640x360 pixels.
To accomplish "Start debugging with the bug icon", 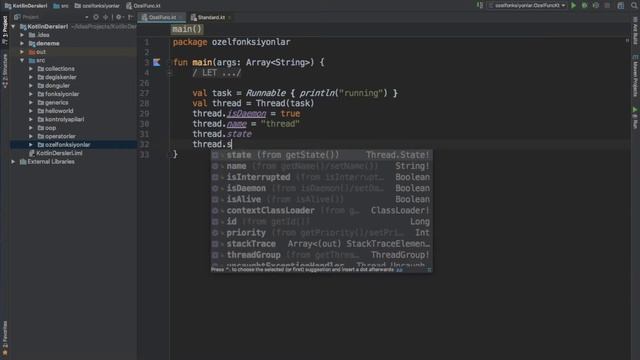I will point(584,6).
